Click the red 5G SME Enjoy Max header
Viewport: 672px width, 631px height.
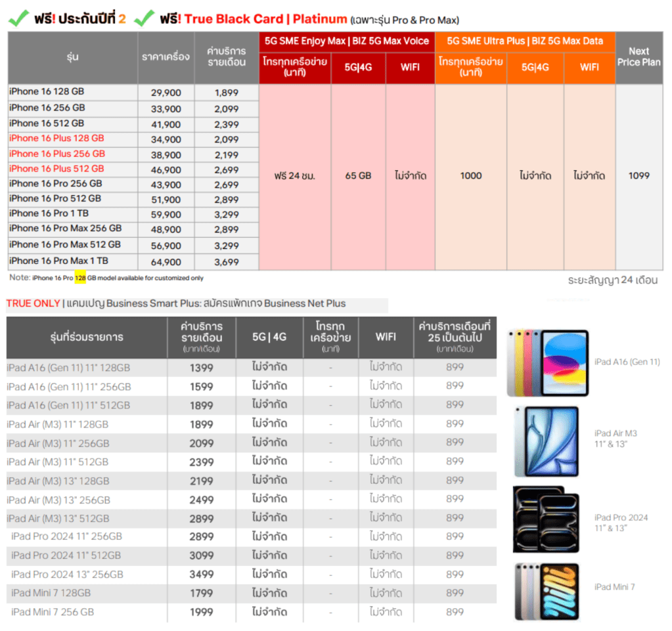pos(346,41)
